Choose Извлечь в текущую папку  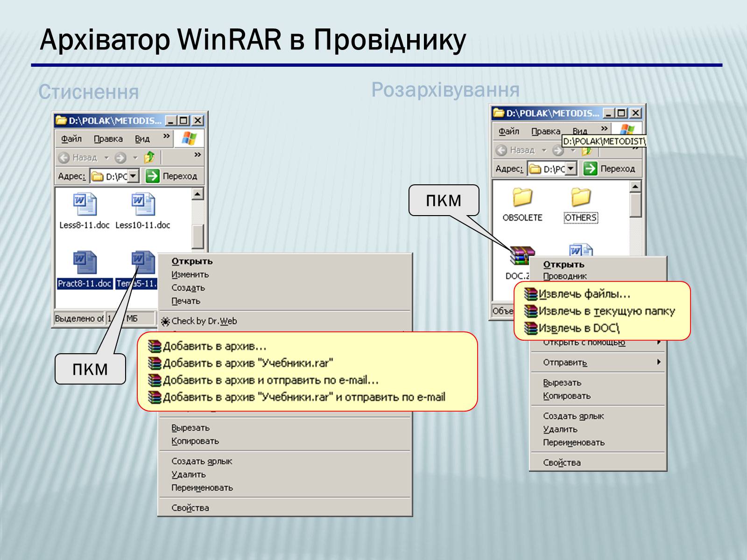606,311
